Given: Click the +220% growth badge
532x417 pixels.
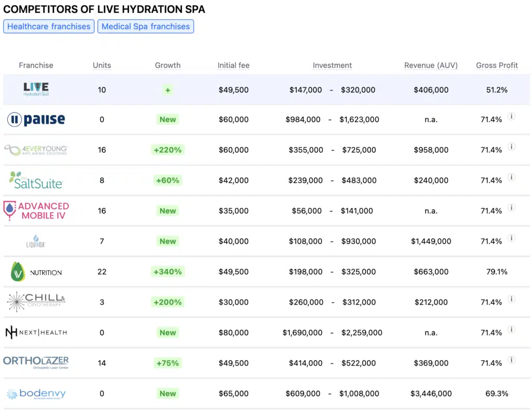Looking at the screenshot, I should [x=168, y=150].
